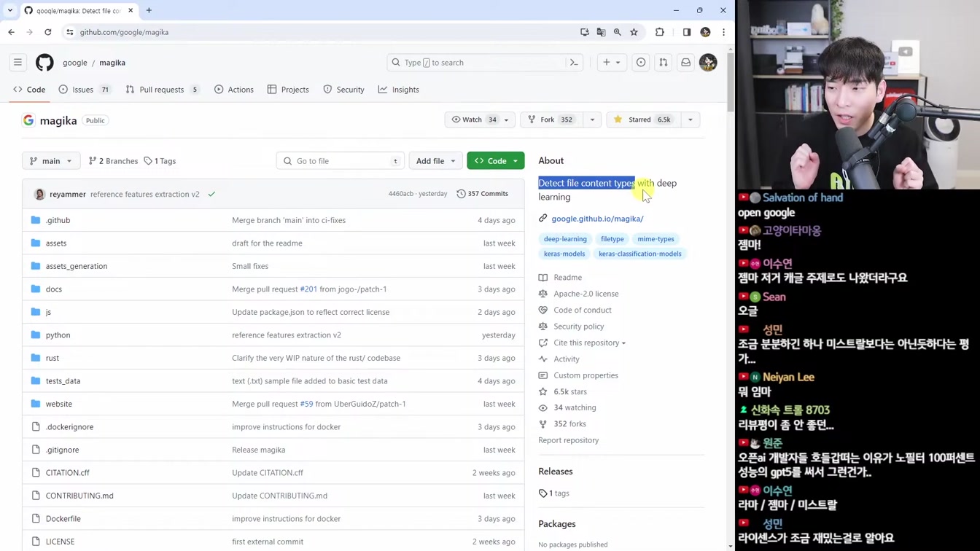Viewport: 980px width, 551px height.
Task: Click the GitHub Octocat logo
Action: click(44, 63)
